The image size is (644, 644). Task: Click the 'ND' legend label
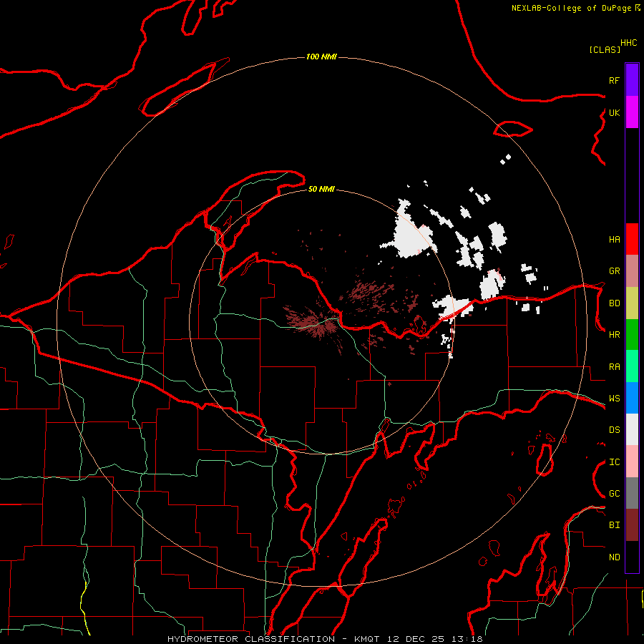[614, 557]
